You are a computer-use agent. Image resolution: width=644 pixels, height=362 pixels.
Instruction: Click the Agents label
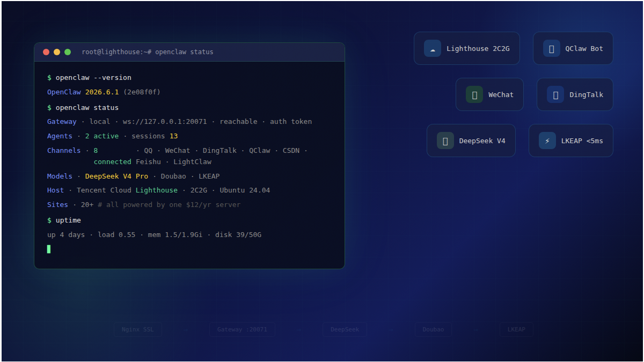click(60, 136)
